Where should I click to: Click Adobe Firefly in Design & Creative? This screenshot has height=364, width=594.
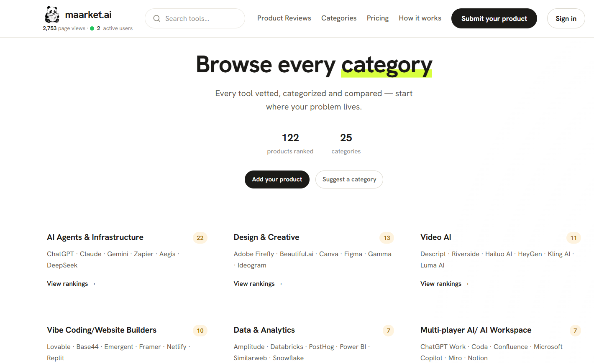click(x=254, y=254)
